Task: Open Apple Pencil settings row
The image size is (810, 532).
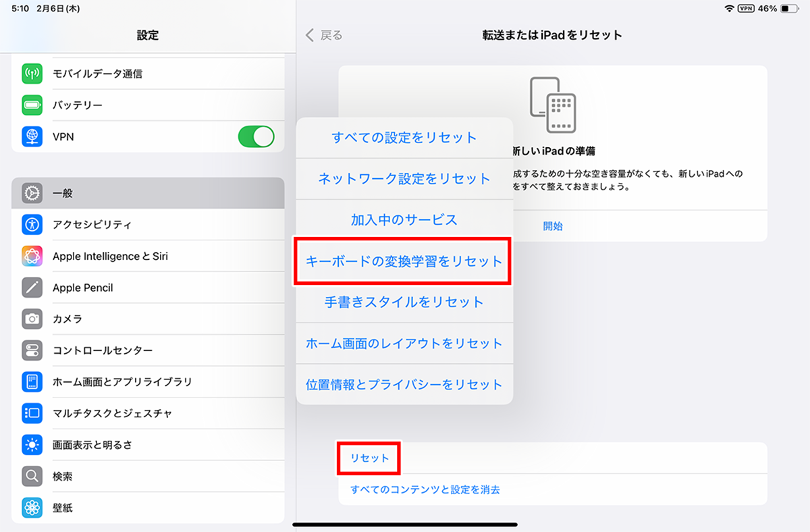Action: point(148,288)
